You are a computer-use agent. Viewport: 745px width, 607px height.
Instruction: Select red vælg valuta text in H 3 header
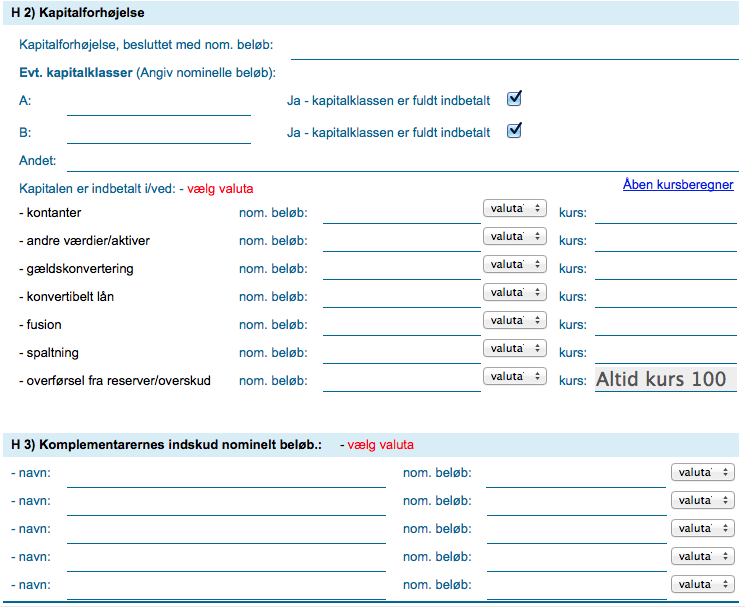[380, 445]
